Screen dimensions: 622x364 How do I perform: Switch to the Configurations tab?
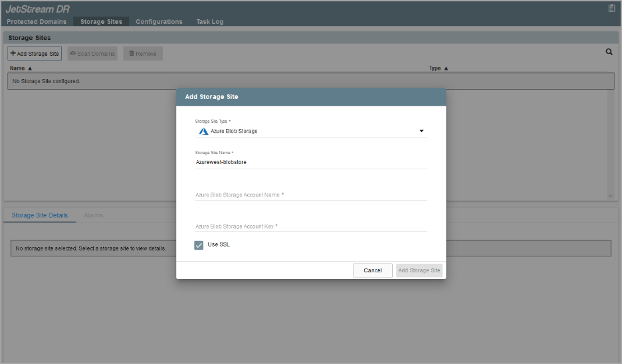(159, 22)
